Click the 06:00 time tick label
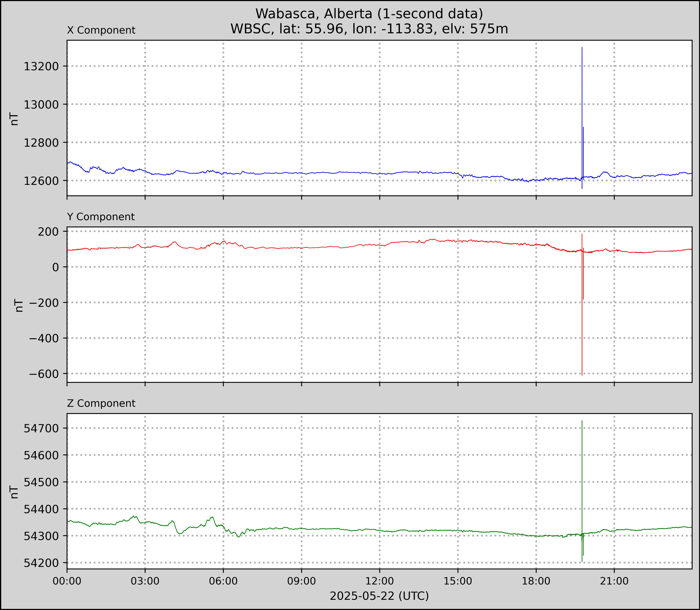This screenshot has width=700, height=610. (x=223, y=581)
